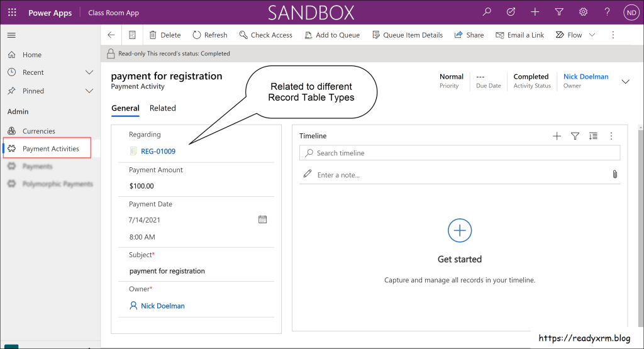Expand the Recent section chevron

click(89, 72)
